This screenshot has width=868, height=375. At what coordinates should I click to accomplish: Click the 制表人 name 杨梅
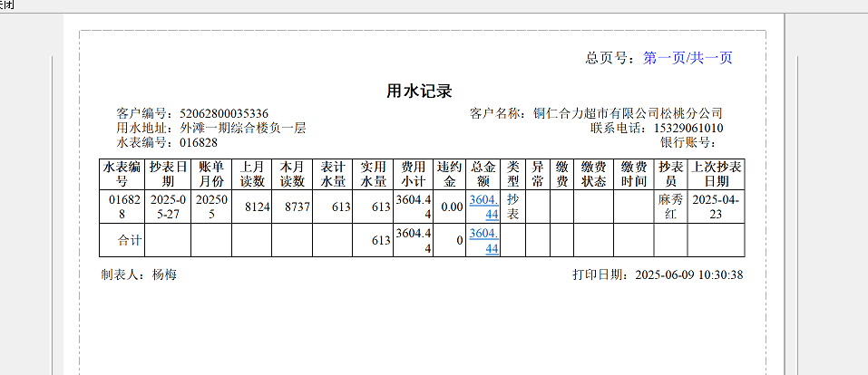pos(164,274)
